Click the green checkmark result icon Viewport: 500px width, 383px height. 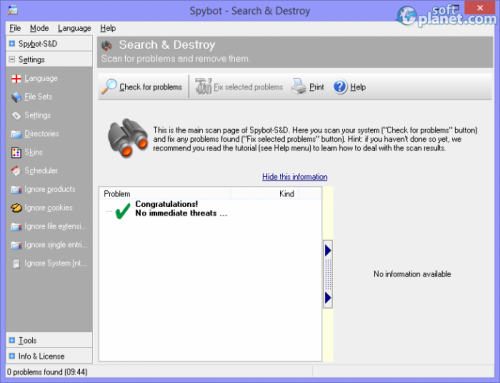tap(122, 211)
